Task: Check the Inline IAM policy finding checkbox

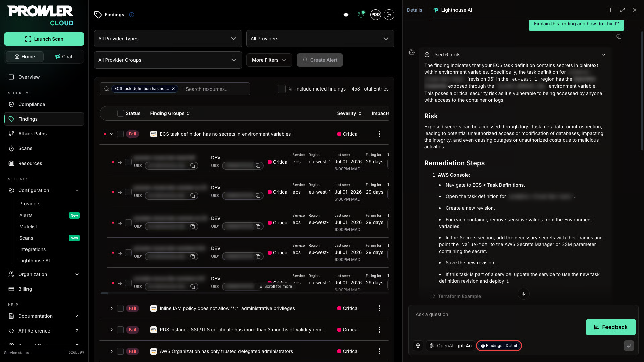Action: [120, 308]
